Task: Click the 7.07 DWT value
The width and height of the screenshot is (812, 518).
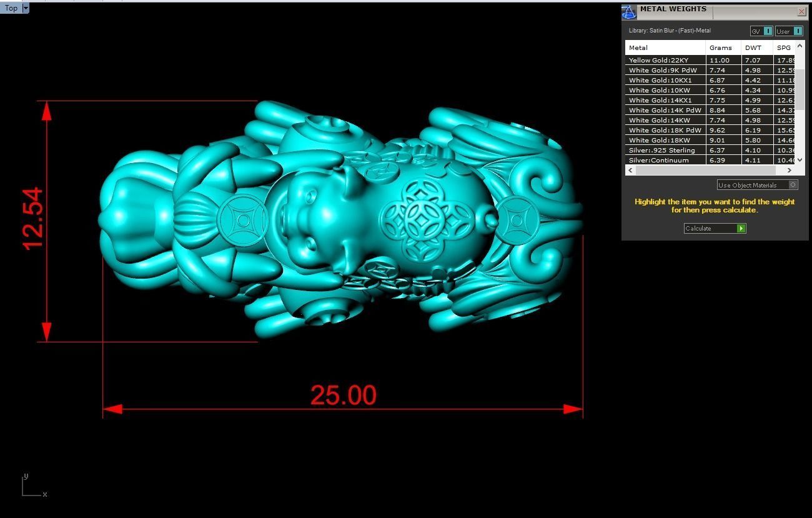Action: [x=753, y=60]
